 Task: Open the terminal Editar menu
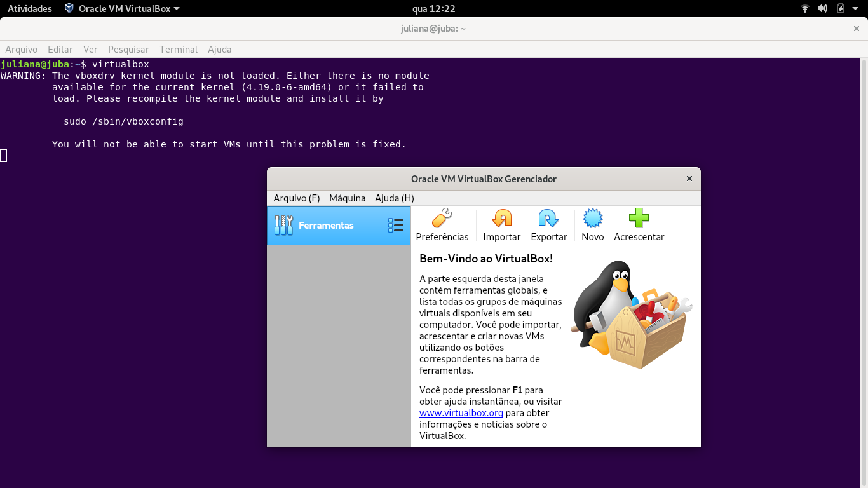tap(60, 50)
